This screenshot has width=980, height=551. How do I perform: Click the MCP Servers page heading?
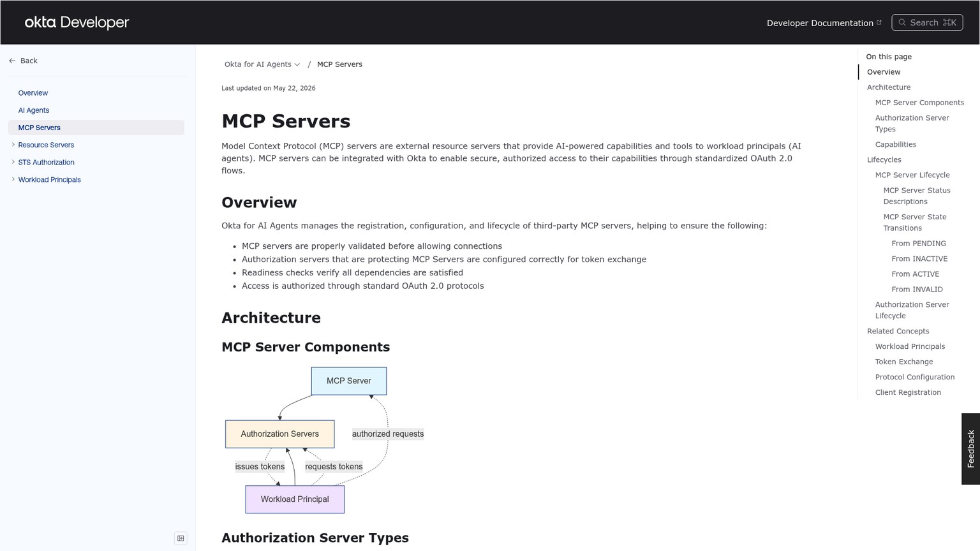pyautogui.click(x=286, y=121)
